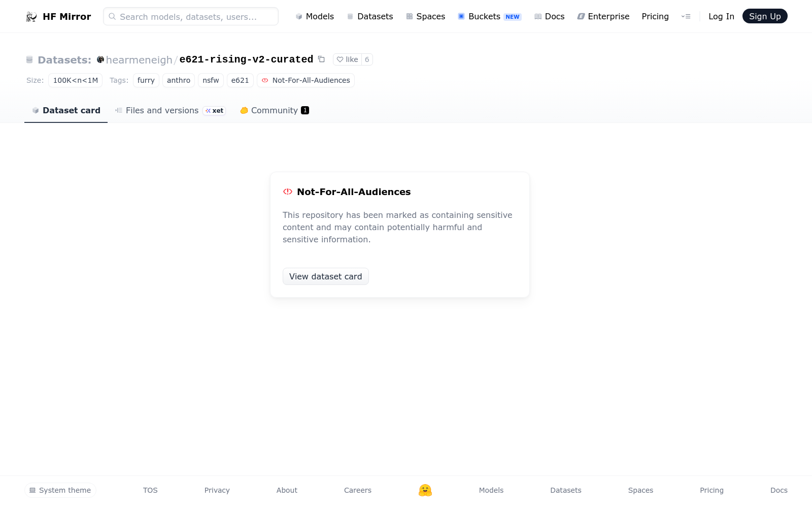Select the Dataset card tab

(66, 110)
